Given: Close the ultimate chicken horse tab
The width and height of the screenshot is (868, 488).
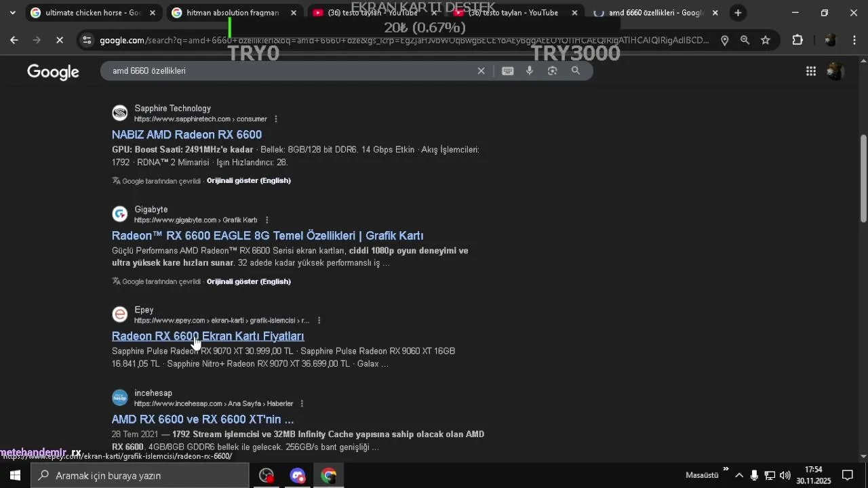Looking at the screenshot, I should tap(153, 12).
